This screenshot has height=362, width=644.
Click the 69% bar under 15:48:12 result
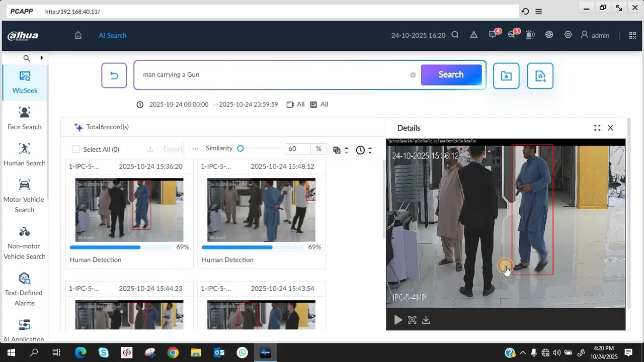pos(253,247)
